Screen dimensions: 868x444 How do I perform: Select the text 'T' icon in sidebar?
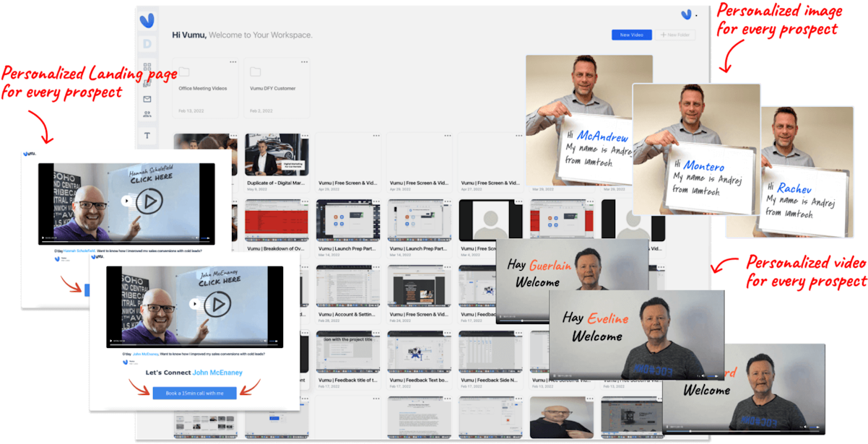[x=147, y=136]
